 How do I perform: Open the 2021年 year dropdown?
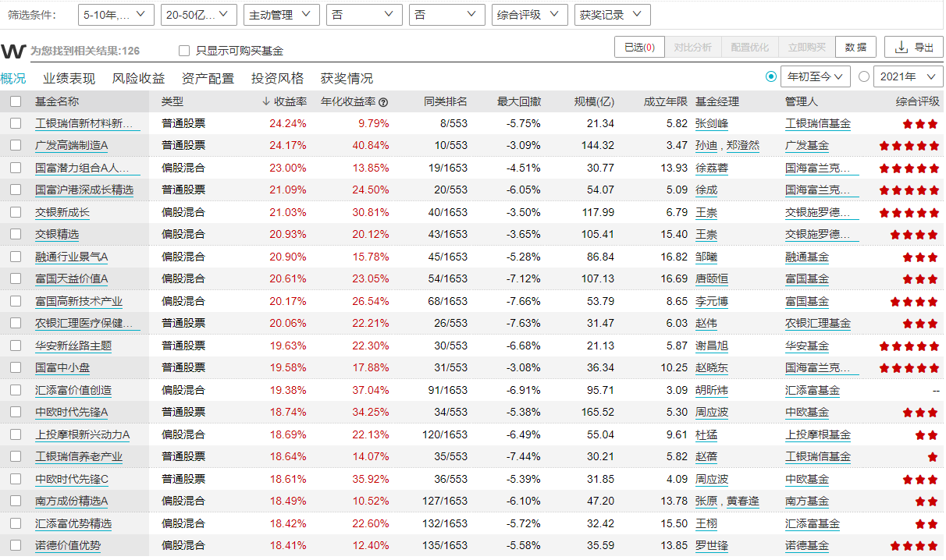(909, 76)
